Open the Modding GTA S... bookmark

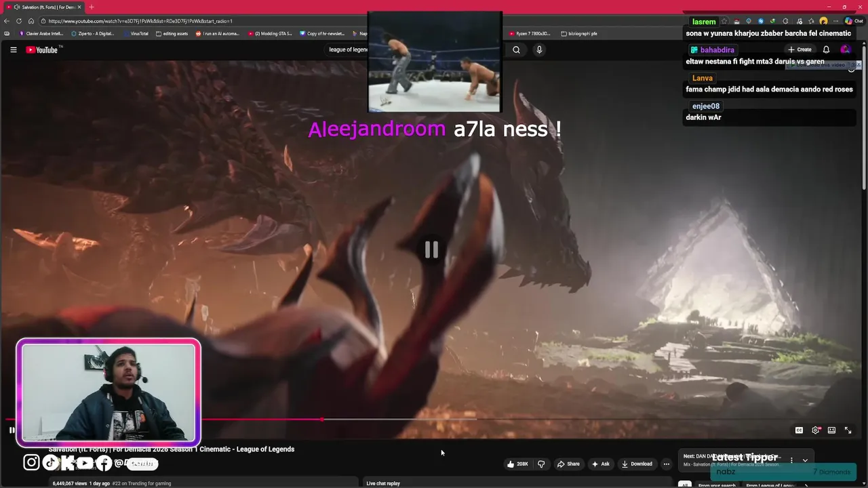click(270, 33)
